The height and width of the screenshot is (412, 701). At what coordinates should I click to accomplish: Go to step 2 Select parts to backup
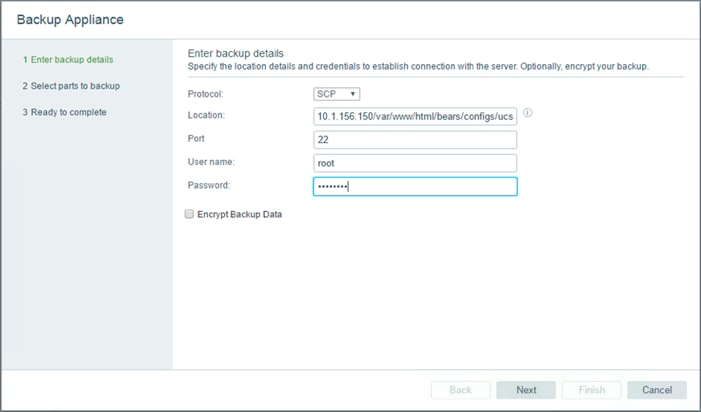coord(71,86)
